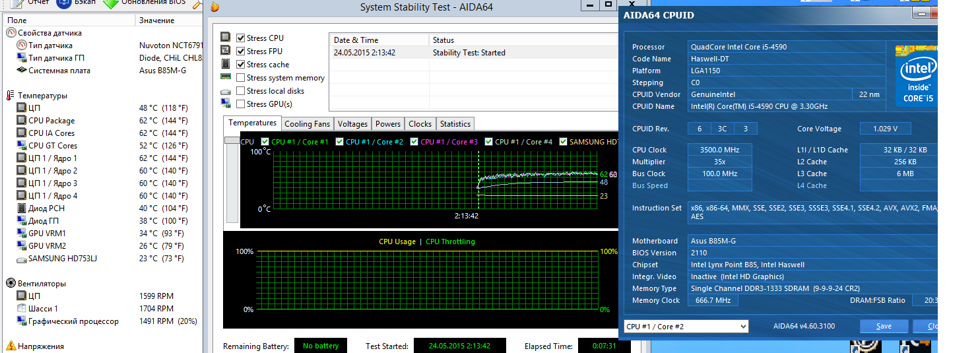
Task: Click the monitor icon beside Графический процессор
Action: tap(22, 321)
